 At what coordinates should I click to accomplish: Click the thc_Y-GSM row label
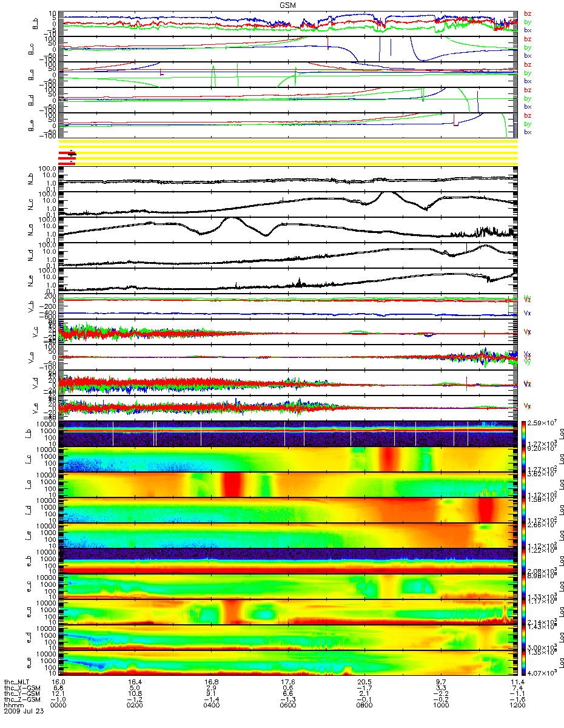click(22, 693)
